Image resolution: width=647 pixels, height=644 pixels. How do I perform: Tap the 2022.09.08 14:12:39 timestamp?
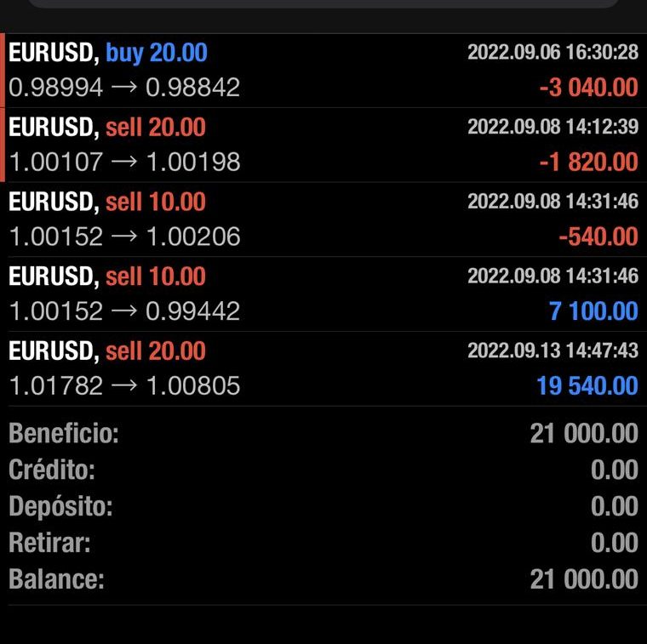click(553, 127)
